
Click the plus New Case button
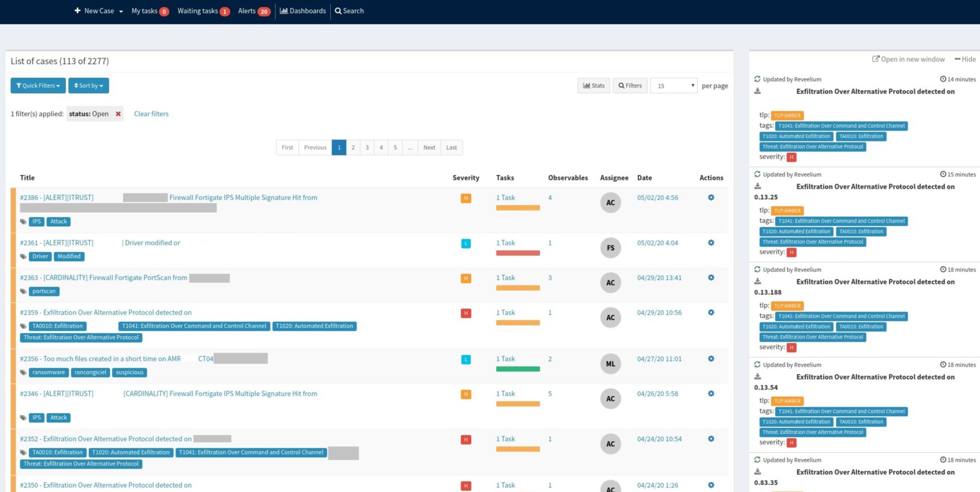[94, 11]
